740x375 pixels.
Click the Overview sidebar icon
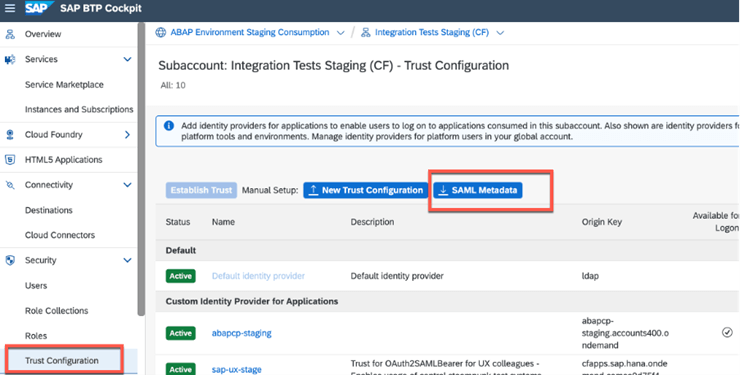pyautogui.click(x=10, y=34)
